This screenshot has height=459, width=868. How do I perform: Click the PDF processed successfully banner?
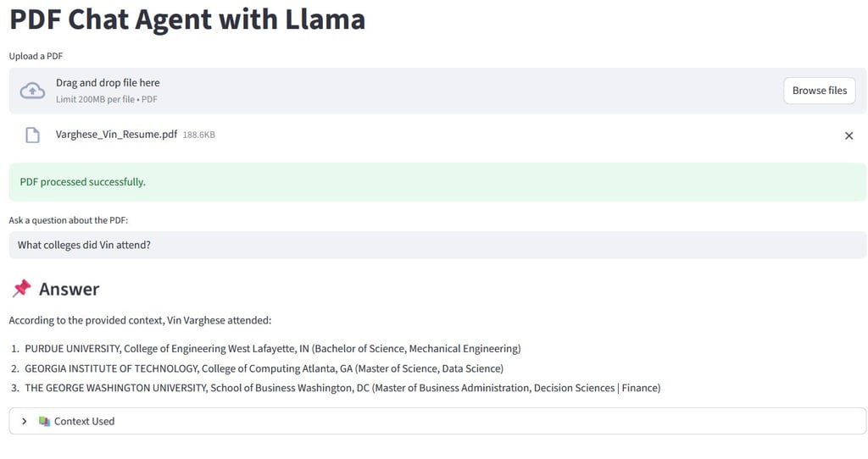[x=437, y=182]
